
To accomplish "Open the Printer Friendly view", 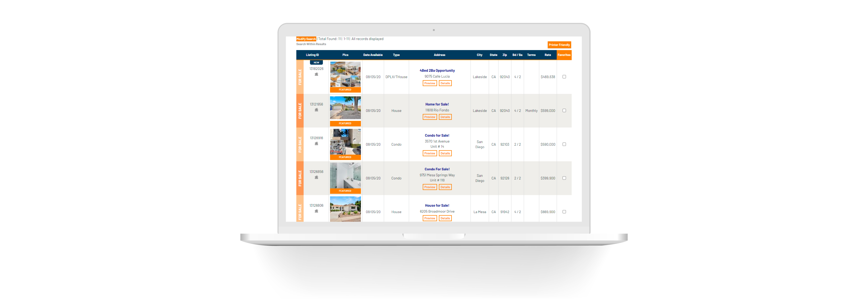I will pos(559,45).
